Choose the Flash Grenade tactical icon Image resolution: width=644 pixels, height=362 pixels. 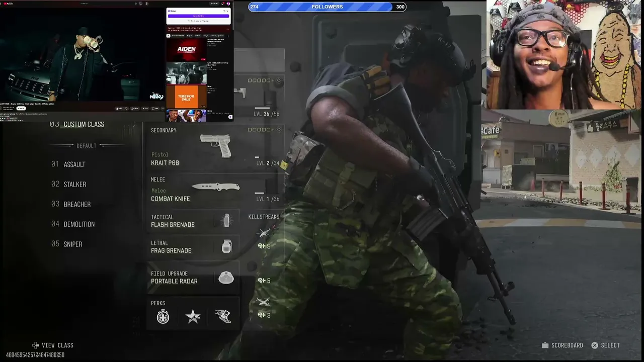point(226,220)
